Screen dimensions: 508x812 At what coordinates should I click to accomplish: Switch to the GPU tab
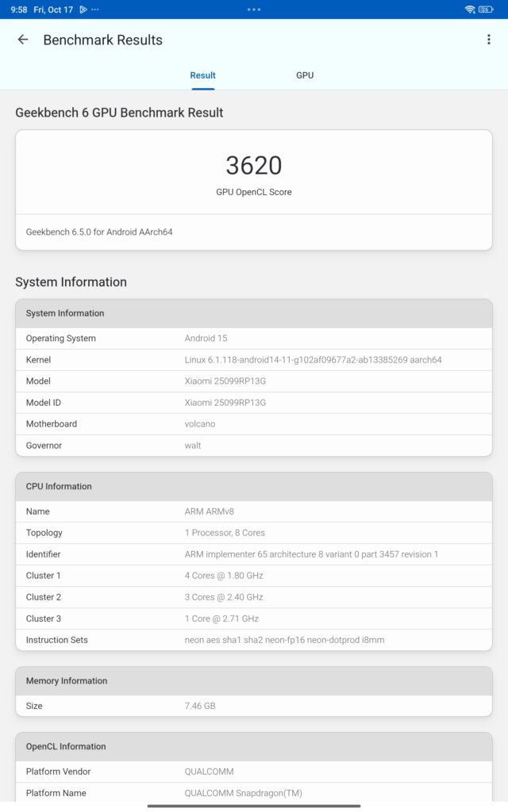click(x=305, y=75)
